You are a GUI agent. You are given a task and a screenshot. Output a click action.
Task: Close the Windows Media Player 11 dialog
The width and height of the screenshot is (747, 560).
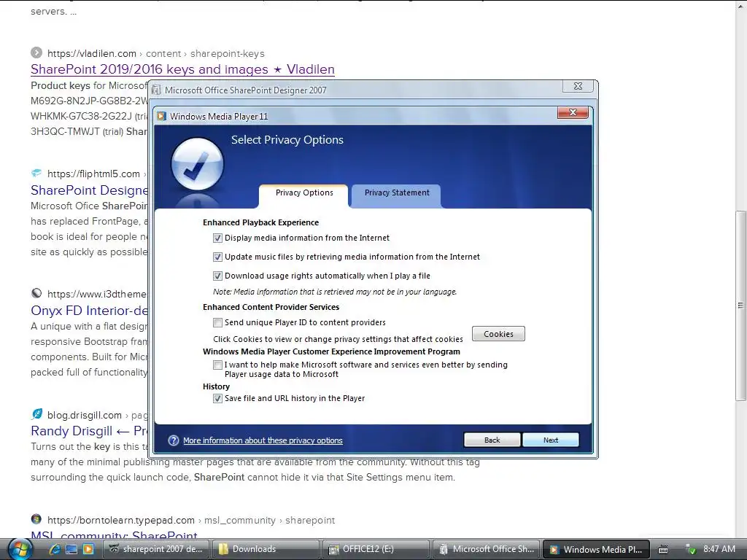(x=573, y=112)
